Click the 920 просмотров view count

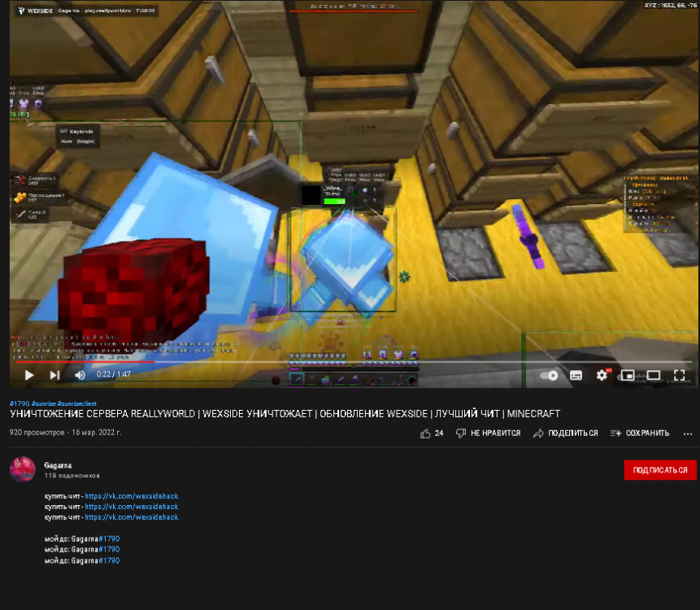[x=37, y=433]
